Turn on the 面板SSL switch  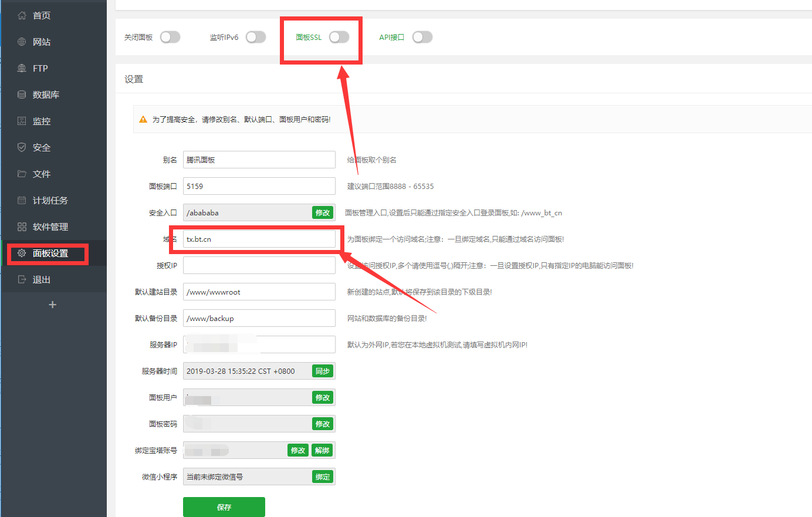coord(339,37)
